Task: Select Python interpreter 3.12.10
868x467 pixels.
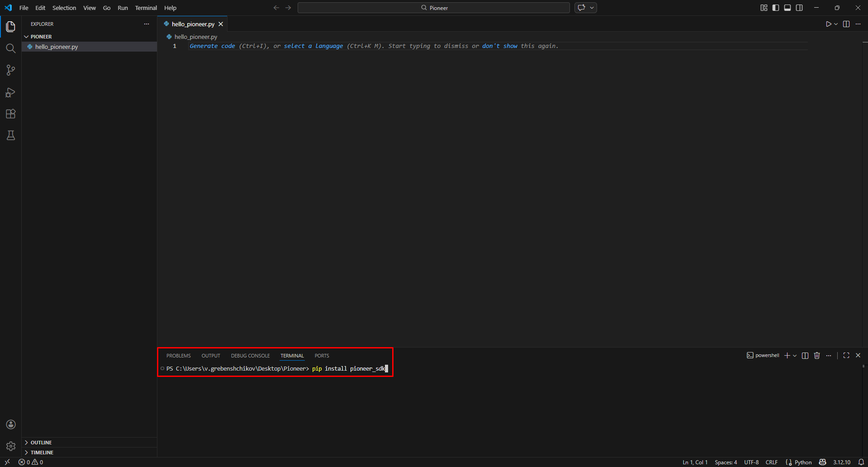Action: tap(842, 462)
